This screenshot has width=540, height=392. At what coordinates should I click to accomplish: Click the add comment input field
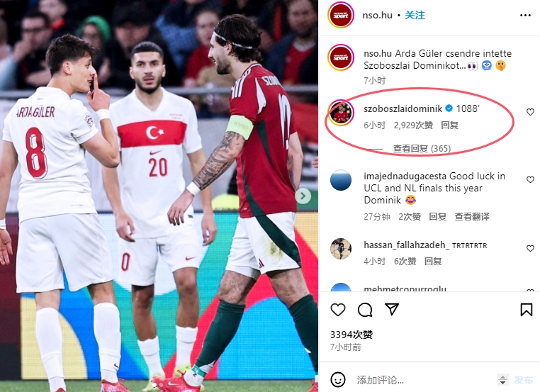click(x=424, y=380)
